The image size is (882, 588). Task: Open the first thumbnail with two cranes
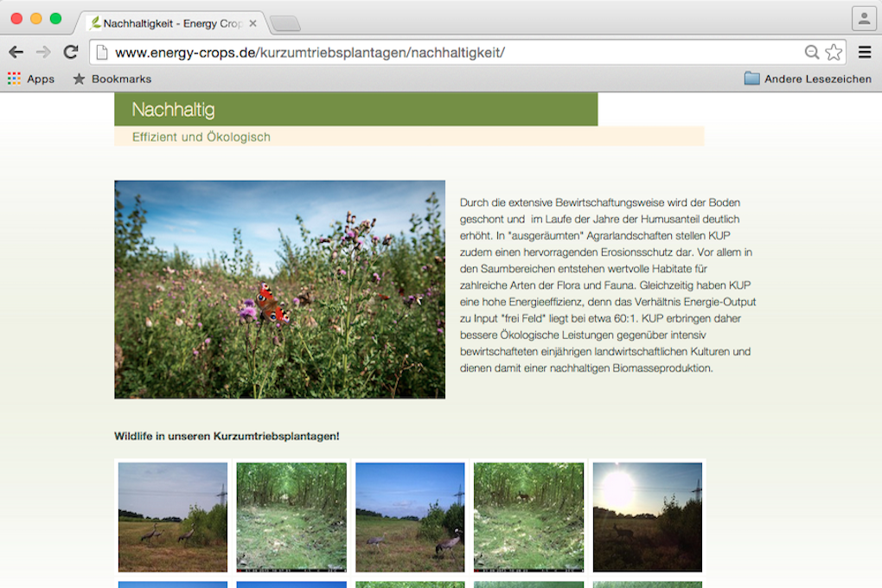click(173, 517)
